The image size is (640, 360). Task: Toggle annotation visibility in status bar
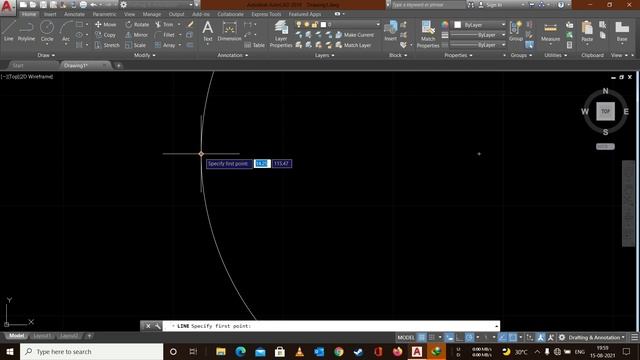click(540, 338)
